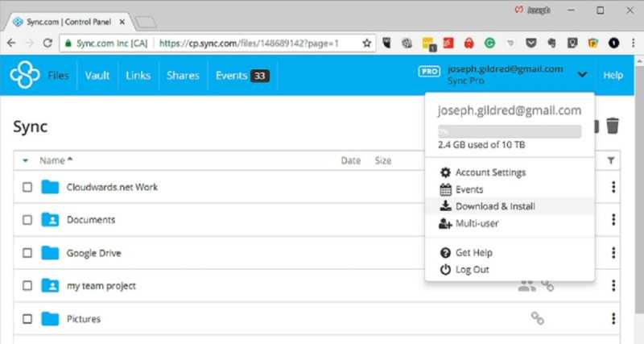644x344 pixels.
Task: Open the Pictures folder
Action: [84, 319]
